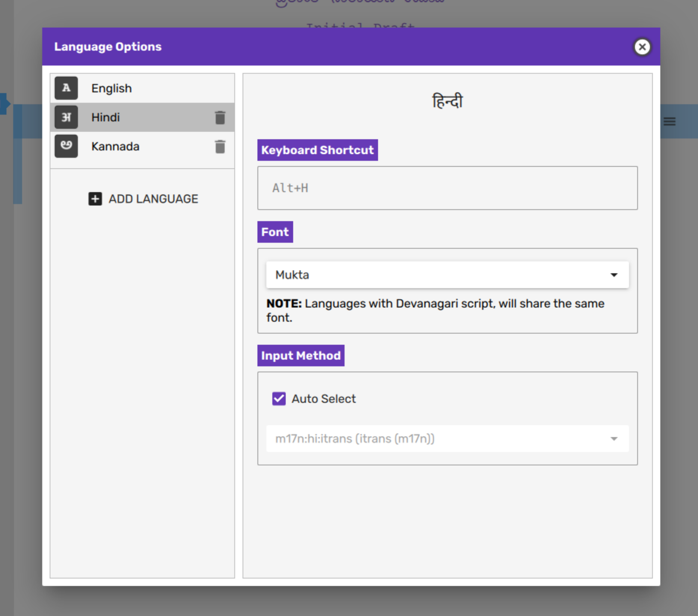The image size is (698, 616).
Task: Remove Kannada using its trash icon
Action: tap(220, 147)
